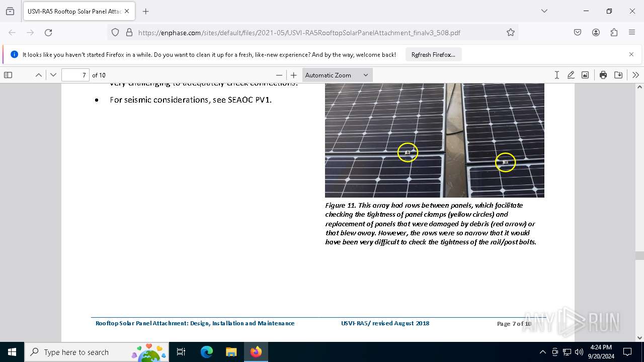Go back to previous page
This screenshot has width=644, height=362.
point(12,32)
